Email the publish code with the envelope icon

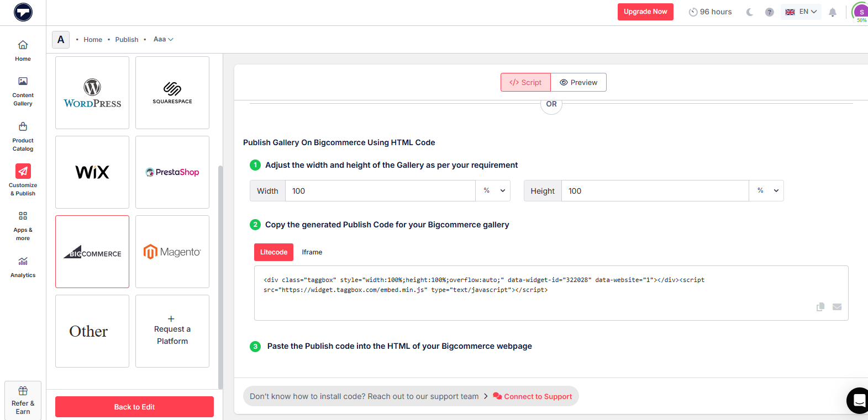837,307
